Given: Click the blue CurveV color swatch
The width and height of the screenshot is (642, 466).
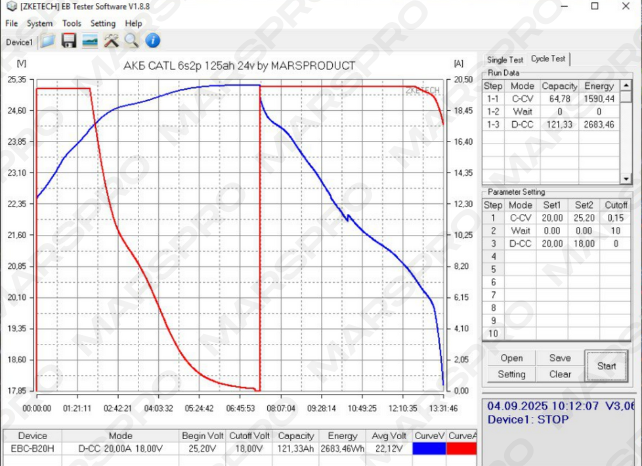Looking at the screenshot, I should pos(429,449).
